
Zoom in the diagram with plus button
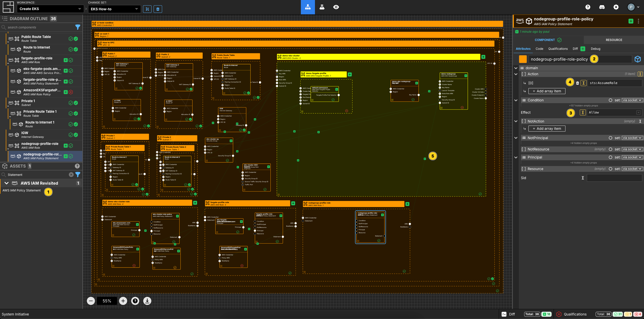pyautogui.click(x=123, y=301)
